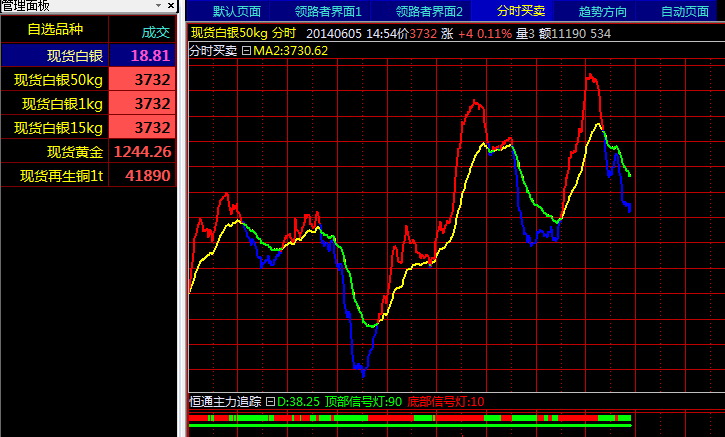Select the 现货黄金 row
This screenshot has width=725, height=437.
[x=88, y=152]
